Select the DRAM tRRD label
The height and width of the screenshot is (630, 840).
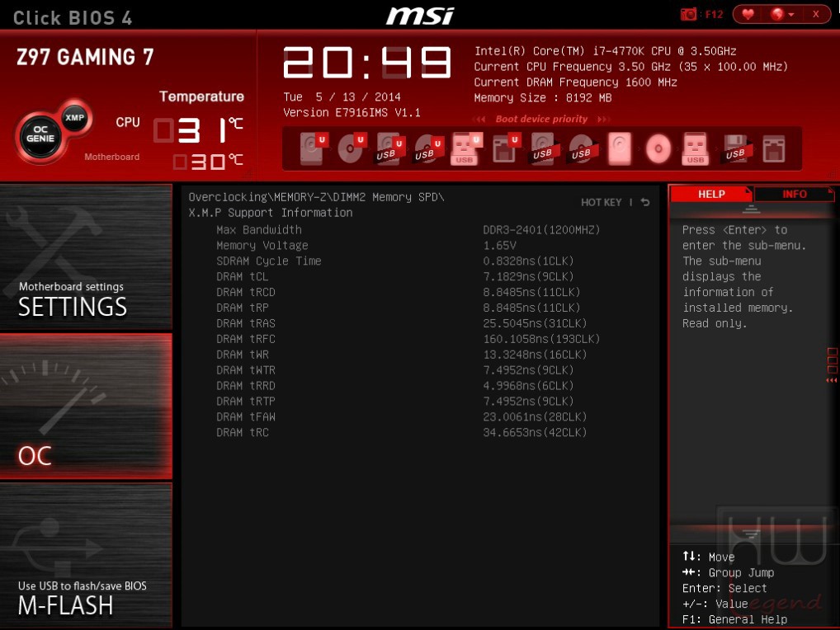pos(245,385)
